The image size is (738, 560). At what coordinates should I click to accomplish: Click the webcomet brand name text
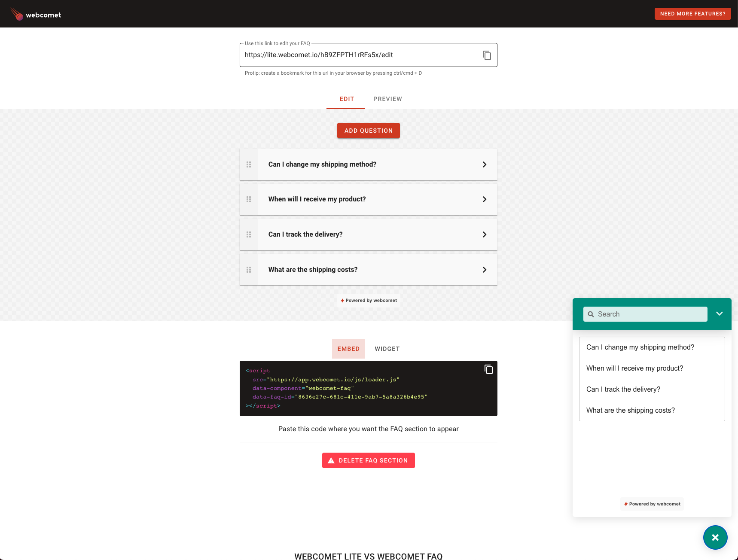pos(43,15)
